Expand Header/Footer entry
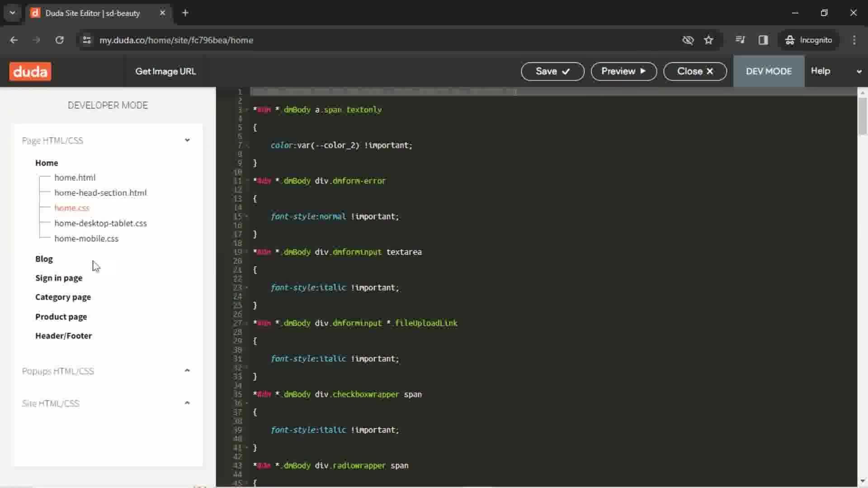Viewport: 868px width, 488px height. 63,336
